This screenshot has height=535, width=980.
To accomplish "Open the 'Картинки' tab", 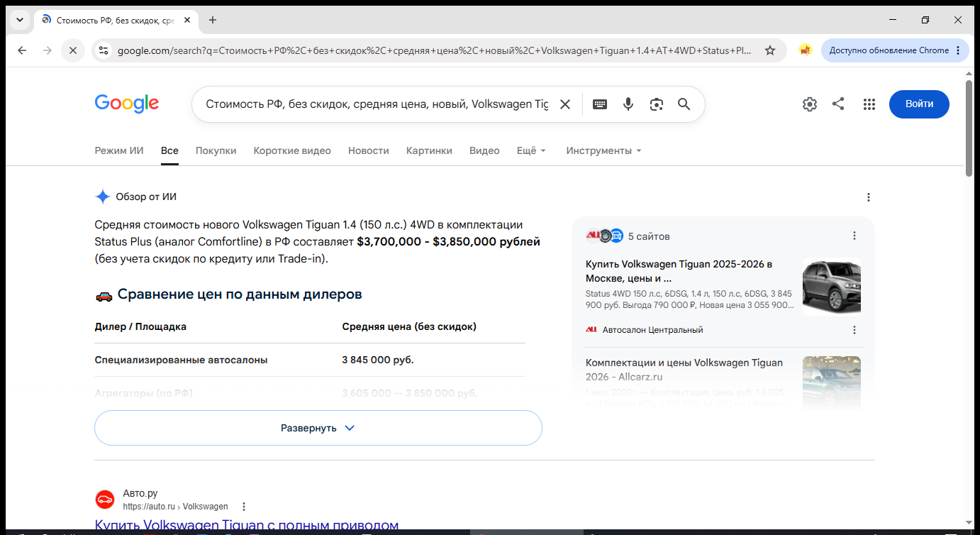I will click(429, 150).
